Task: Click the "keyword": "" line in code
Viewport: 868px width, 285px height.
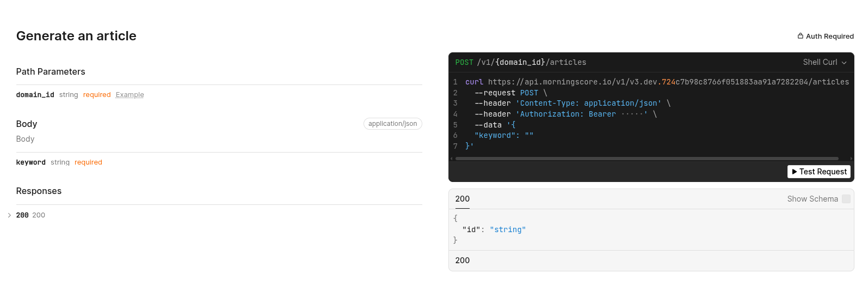Action: (504, 136)
